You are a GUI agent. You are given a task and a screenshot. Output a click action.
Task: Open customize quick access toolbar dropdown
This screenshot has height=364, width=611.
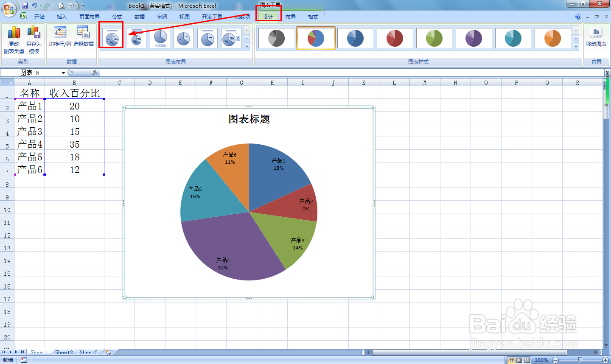(83, 6)
